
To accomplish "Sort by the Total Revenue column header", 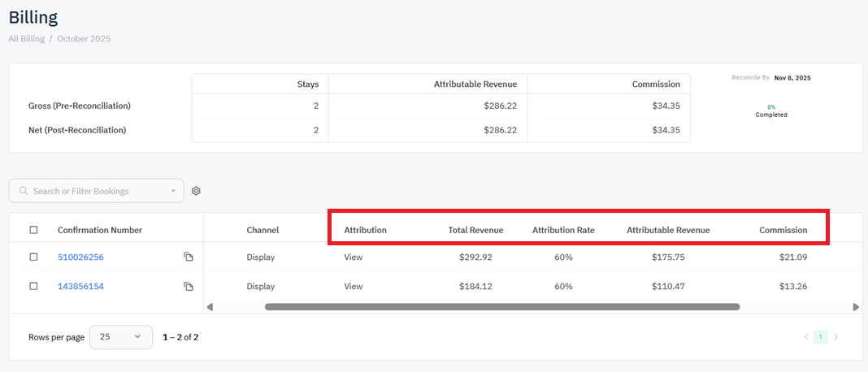I will click(x=475, y=230).
